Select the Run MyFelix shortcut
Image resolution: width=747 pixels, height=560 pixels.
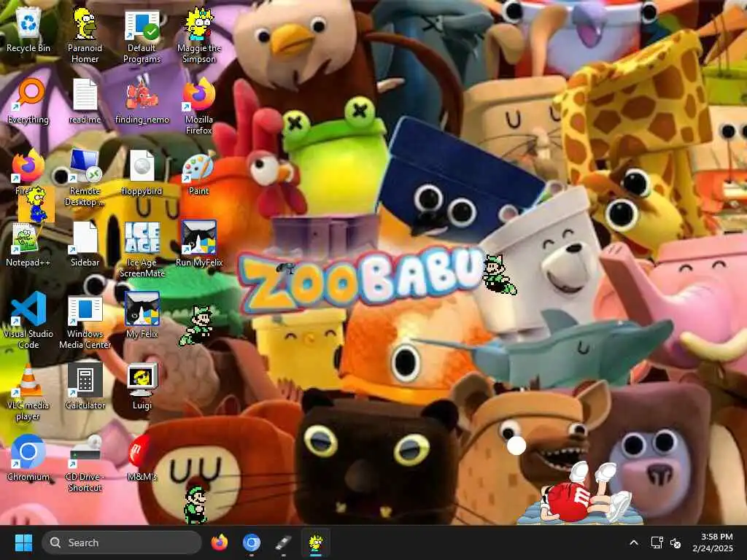[x=198, y=244]
